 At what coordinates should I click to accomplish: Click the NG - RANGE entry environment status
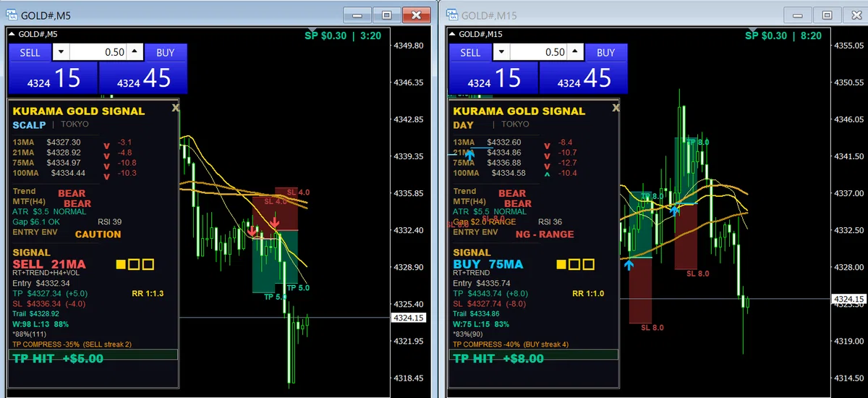pyautogui.click(x=545, y=234)
